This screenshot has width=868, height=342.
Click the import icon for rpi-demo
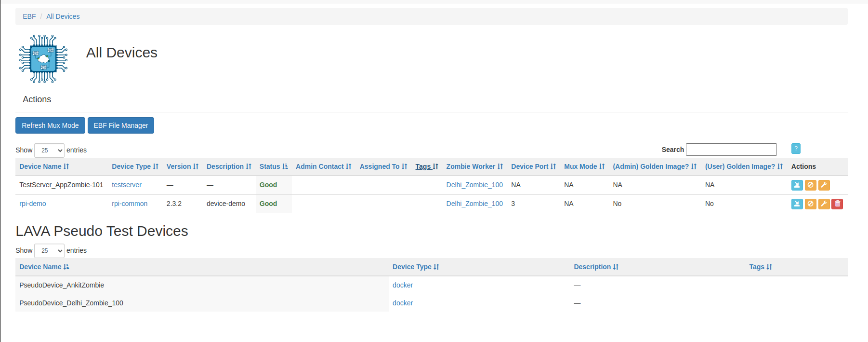coord(797,204)
